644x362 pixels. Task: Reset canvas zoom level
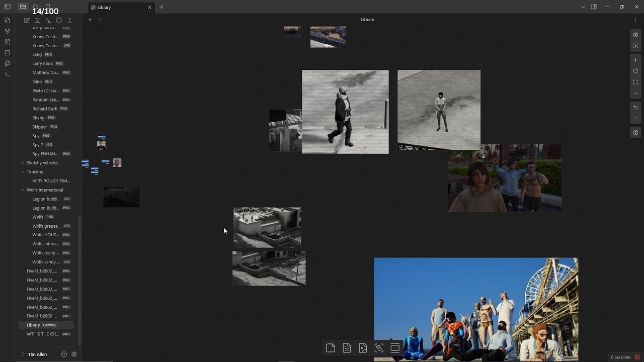click(x=635, y=71)
